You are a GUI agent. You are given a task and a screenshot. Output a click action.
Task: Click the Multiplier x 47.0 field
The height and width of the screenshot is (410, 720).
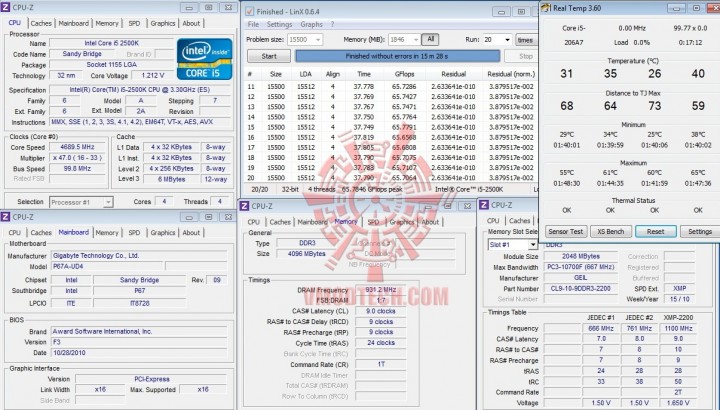point(78,158)
